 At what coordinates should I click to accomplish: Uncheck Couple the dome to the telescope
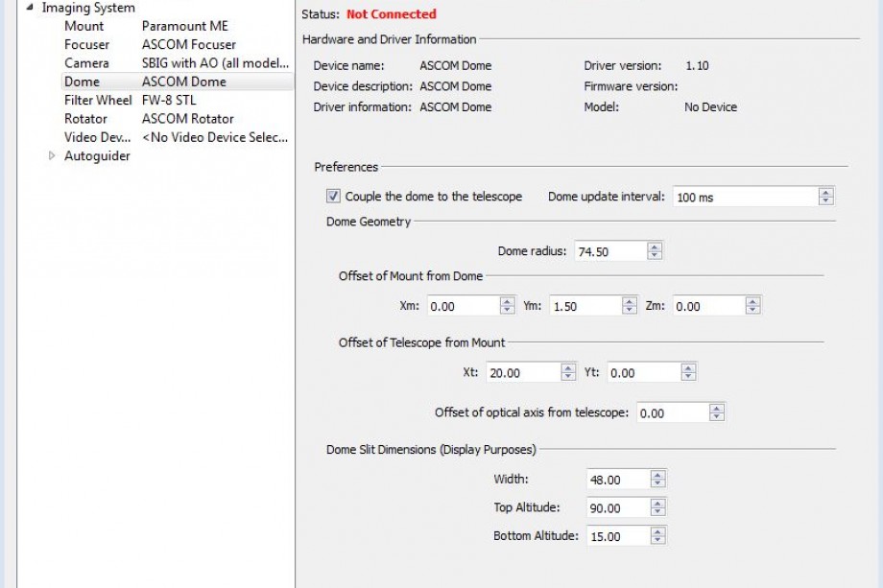(333, 197)
